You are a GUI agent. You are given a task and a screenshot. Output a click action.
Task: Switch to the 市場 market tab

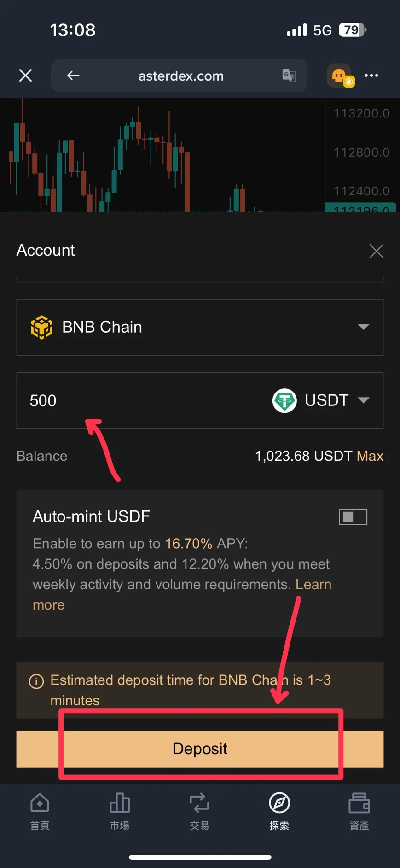(x=120, y=811)
